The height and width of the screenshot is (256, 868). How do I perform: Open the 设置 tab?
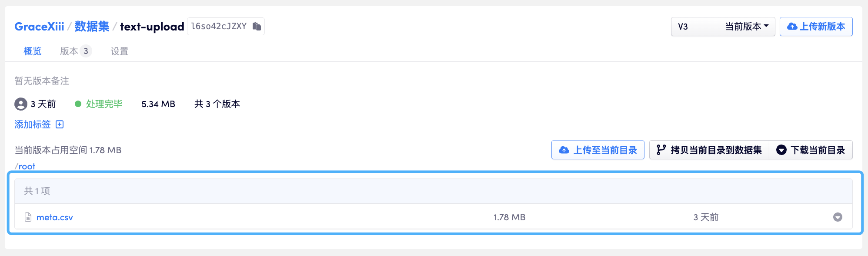(x=120, y=51)
